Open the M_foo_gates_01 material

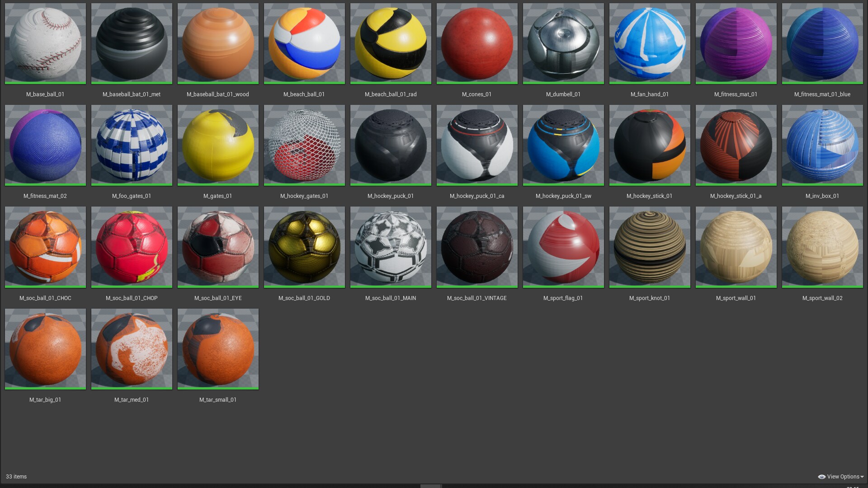click(131, 145)
